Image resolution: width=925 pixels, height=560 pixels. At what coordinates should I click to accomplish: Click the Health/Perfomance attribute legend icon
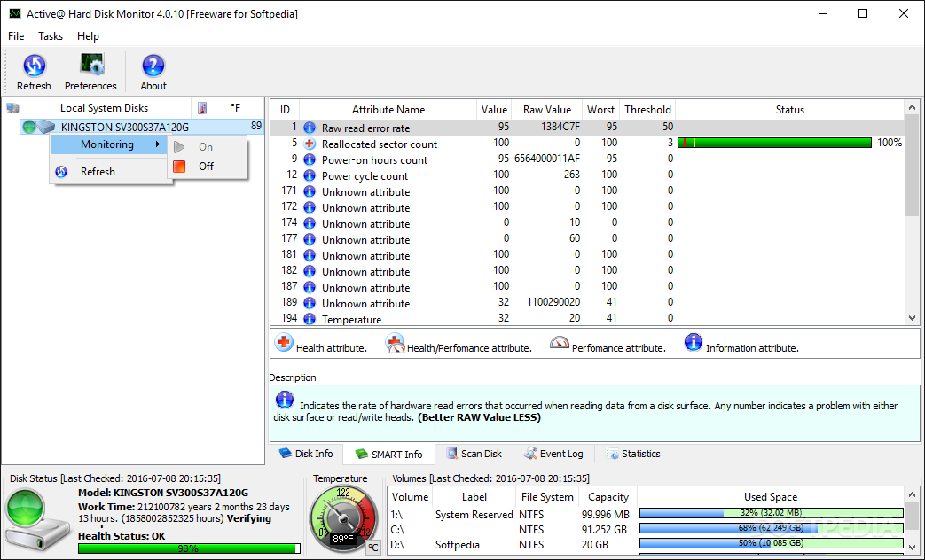[x=395, y=343]
